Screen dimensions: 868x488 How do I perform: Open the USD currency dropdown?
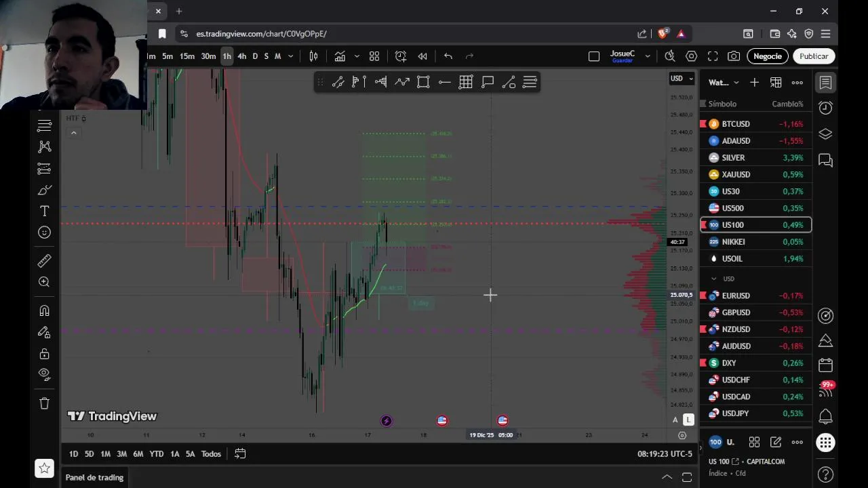pyautogui.click(x=682, y=79)
